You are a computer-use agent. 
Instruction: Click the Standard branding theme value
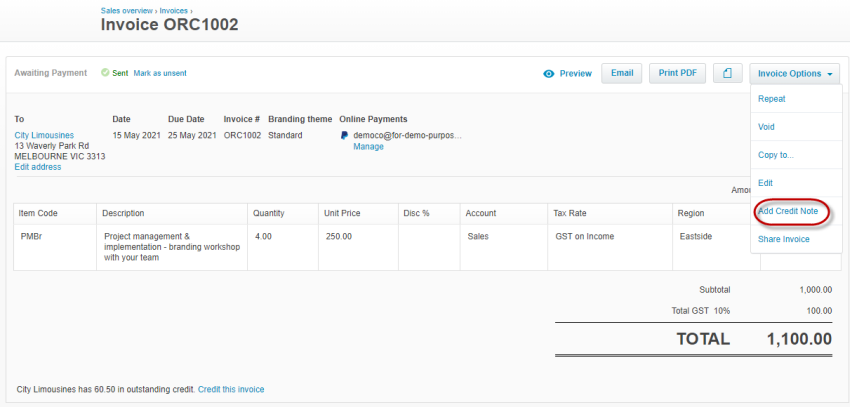[285, 135]
